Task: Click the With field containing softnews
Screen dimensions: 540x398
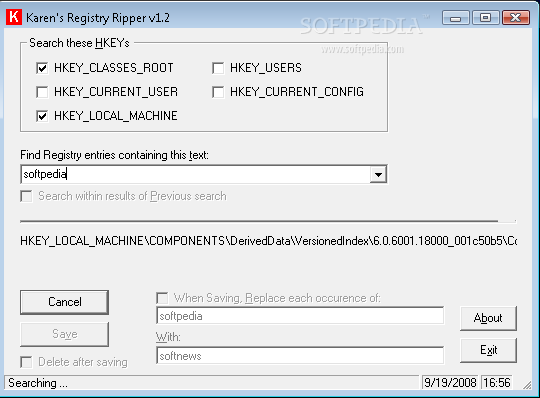Action: tap(300, 356)
